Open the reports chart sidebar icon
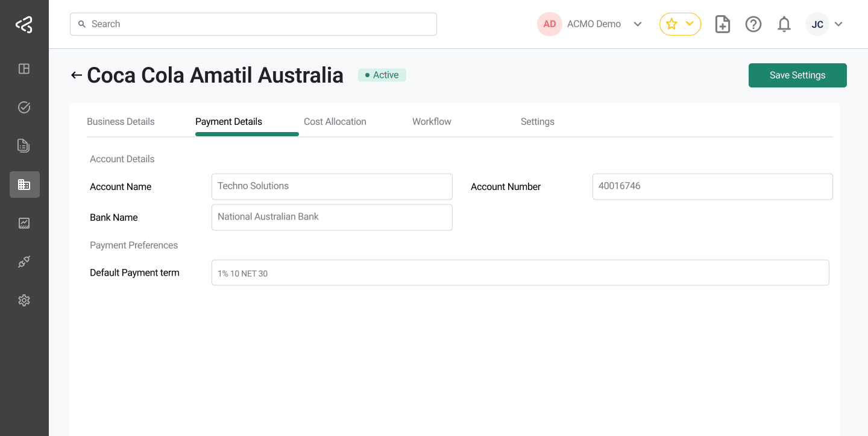The image size is (868, 436). (x=24, y=223)
